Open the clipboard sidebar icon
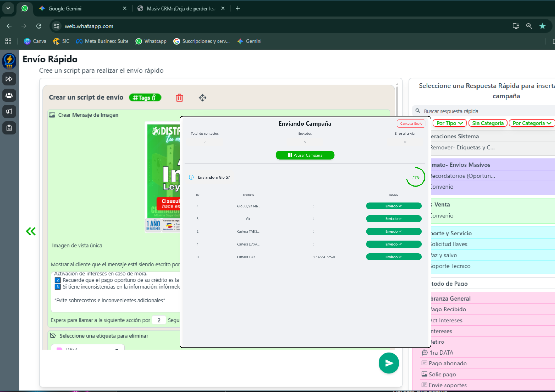The width and height of the screenshot is (555, 392). pos(9,128)
